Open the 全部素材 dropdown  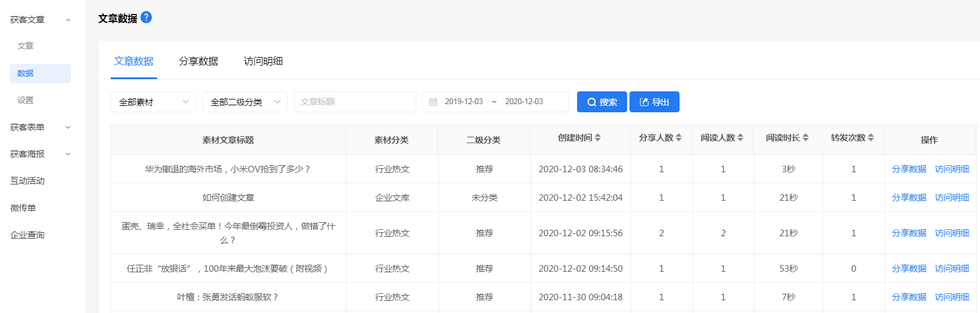coord(153,102)
